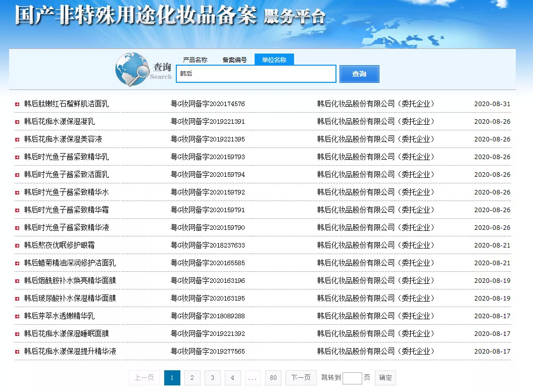
Task: Open product 韩后时光鱼子酱紧致精华水
Action: coord(66,192)
